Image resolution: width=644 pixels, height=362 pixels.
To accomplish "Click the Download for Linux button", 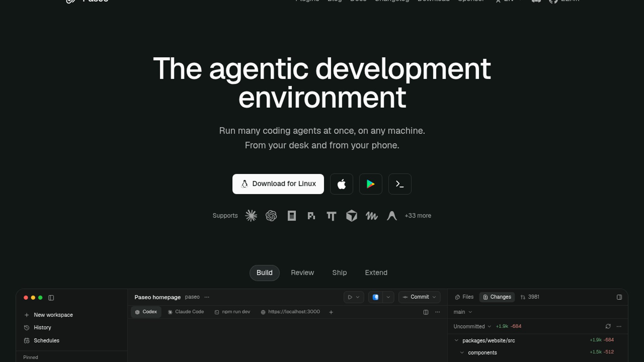I will pyautogui.click(x=278, y=184).
